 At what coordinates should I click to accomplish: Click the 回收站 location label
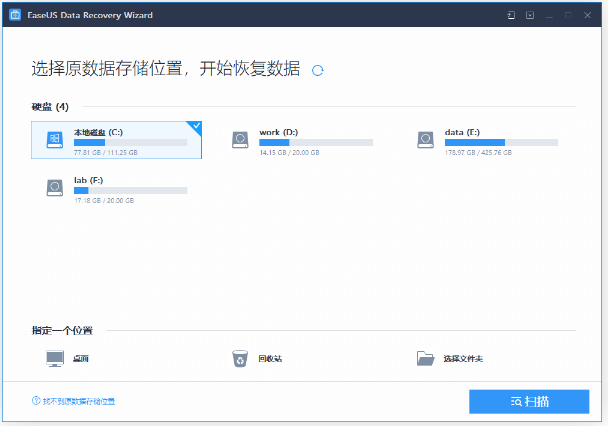[270, 359]
